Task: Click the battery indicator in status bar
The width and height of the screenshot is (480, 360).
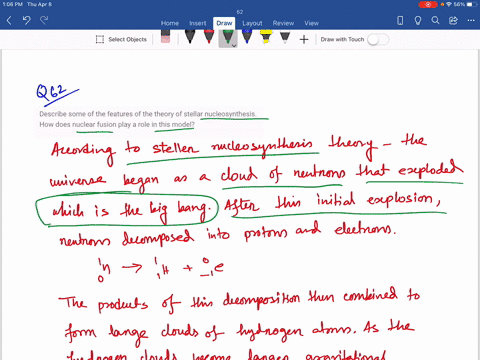Action: (x=472, y=4)
